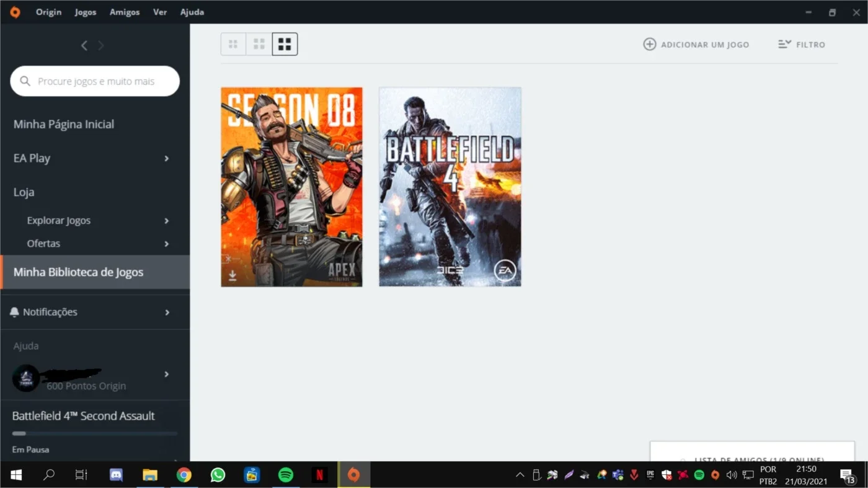Screen dimensions: 868x488
Task: Open Netflix from the taskbar
Action: coord(319,475)
